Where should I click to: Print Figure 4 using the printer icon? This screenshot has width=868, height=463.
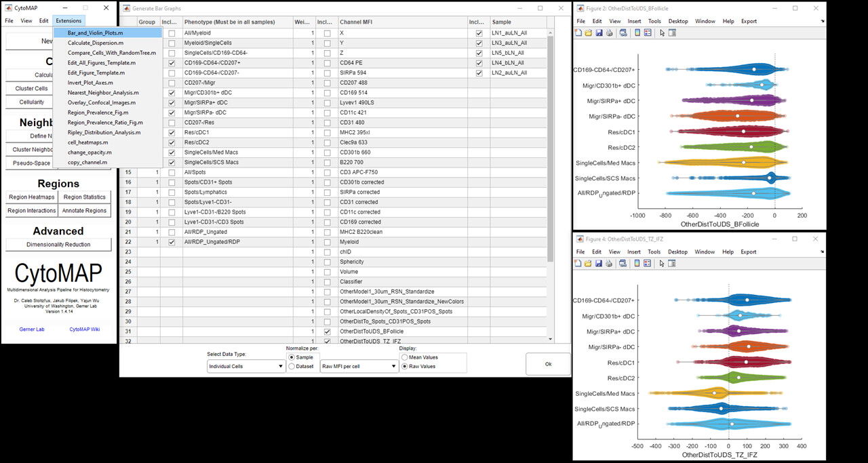(609, 263)
